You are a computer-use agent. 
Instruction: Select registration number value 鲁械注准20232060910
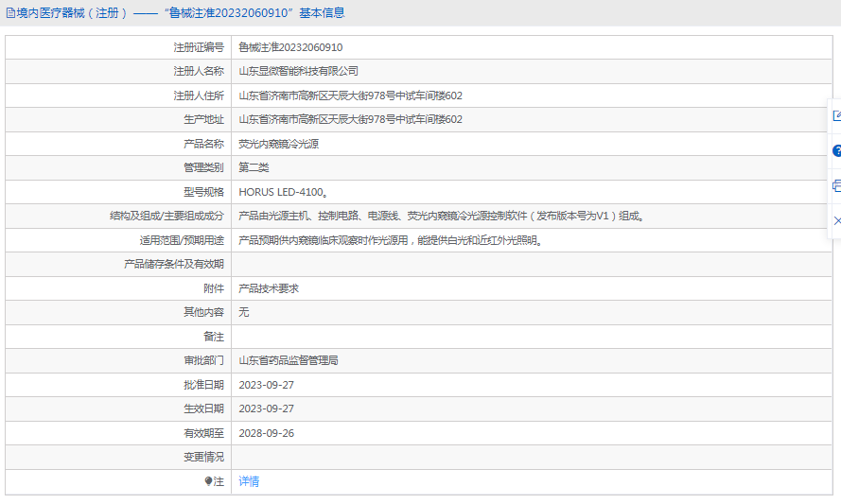coord(290,47)
